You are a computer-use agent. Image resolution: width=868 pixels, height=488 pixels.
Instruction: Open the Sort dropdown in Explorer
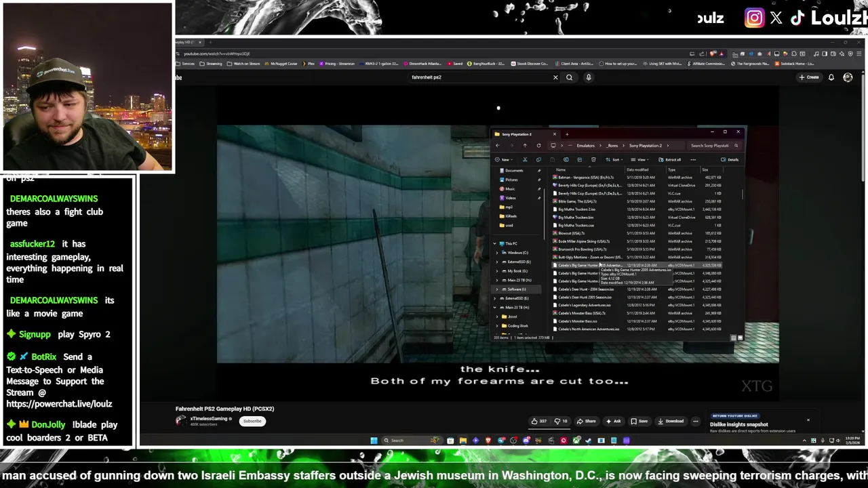point(614,160)
